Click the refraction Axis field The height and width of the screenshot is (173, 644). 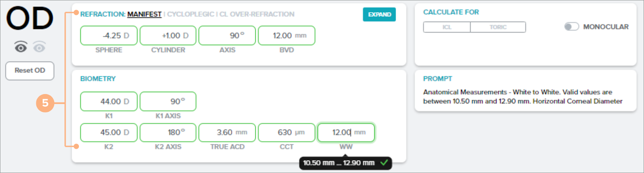[x=227, y=35]
